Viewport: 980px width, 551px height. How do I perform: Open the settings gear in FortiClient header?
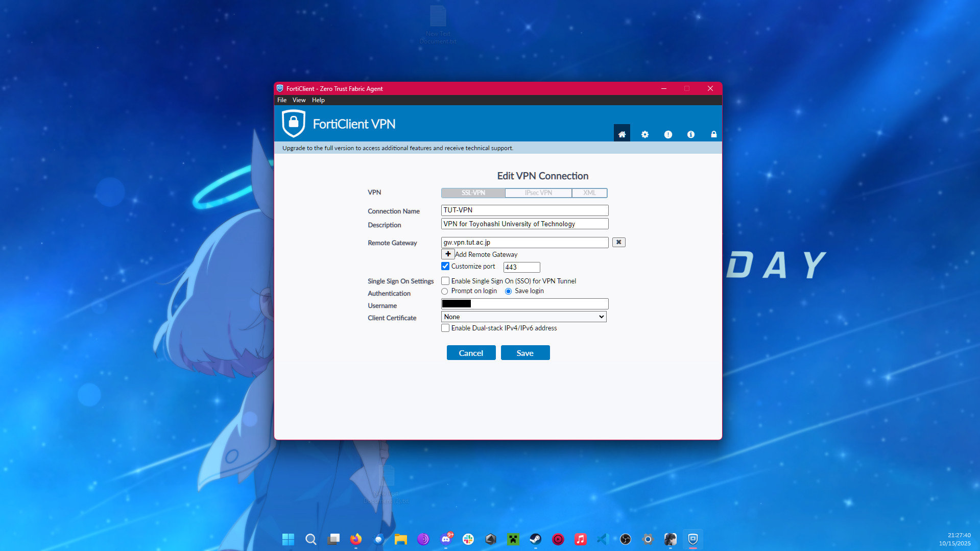coord(645,134)
